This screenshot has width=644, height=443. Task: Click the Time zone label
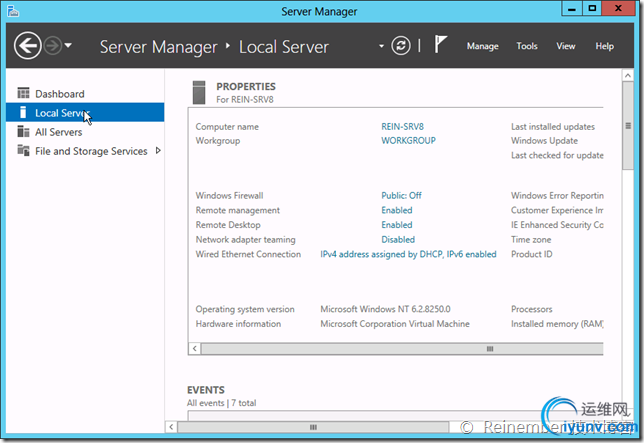[x=531, y=239]
